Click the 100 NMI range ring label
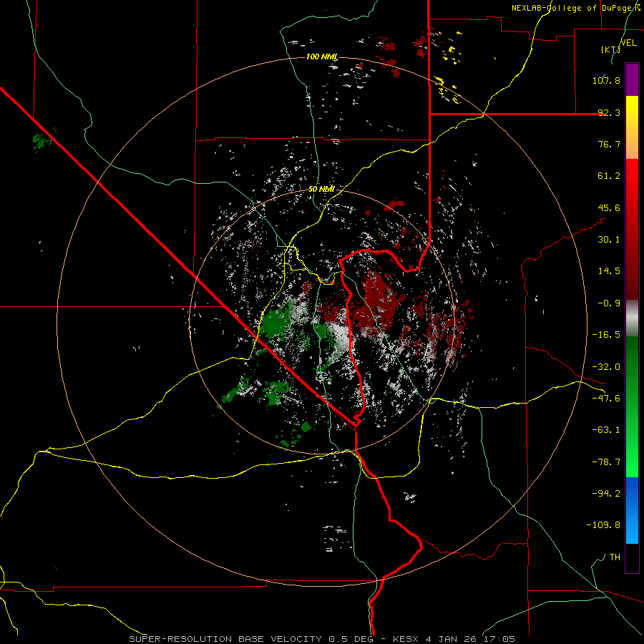Viewport: 644px width, 644px height. [321, 57]
